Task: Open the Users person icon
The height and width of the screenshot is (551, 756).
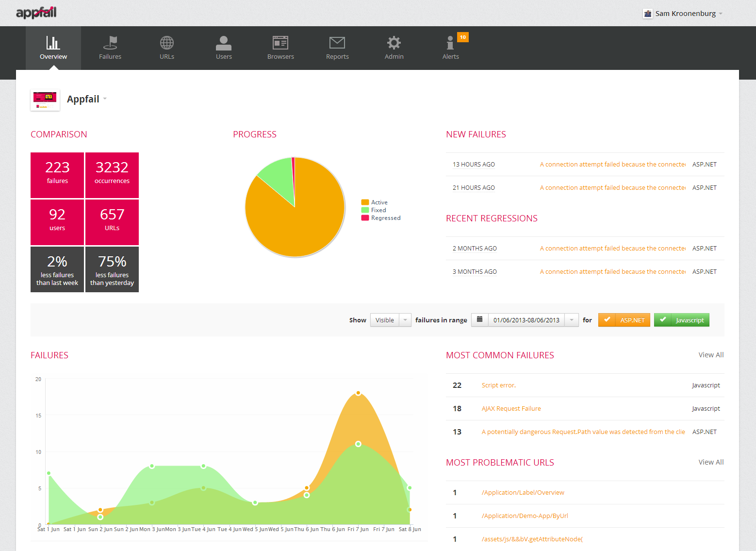Action: [224, 43]
